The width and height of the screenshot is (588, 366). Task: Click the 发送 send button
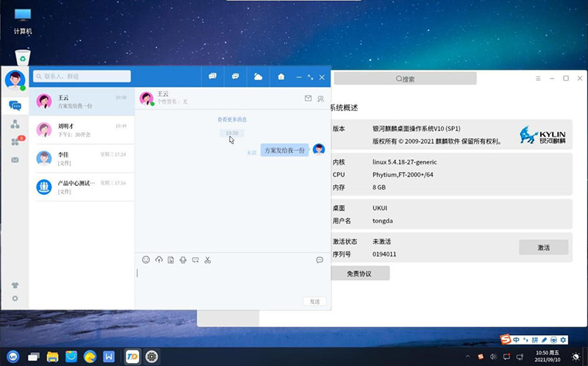click(314, 301)
